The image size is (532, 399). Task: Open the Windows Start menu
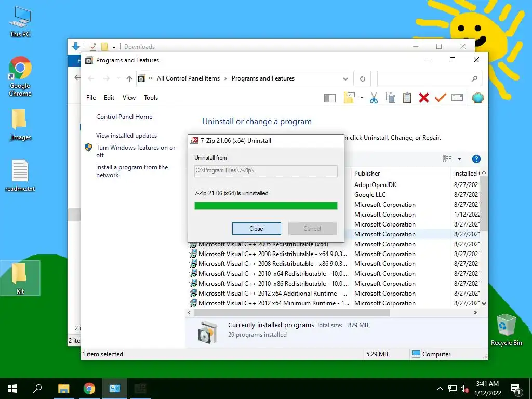pyautogui.click(x=12, y=389)
